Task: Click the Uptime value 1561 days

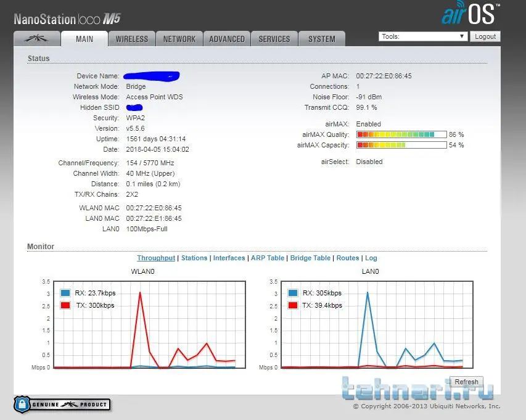Action: click(156, 139)
